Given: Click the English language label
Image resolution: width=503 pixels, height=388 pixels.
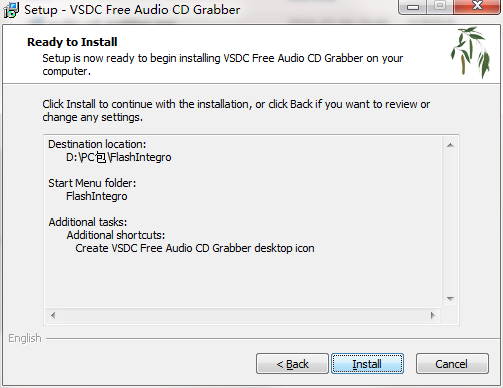Looking at the screenshot, I should (25, 338).
